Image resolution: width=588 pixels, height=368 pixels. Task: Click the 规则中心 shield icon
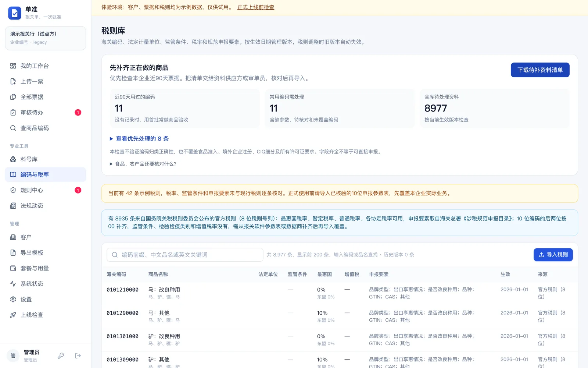[13, 190]
